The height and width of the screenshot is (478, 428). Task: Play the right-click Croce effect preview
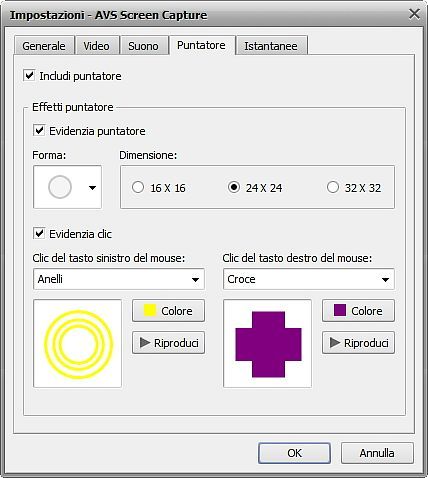coord(358,342)
